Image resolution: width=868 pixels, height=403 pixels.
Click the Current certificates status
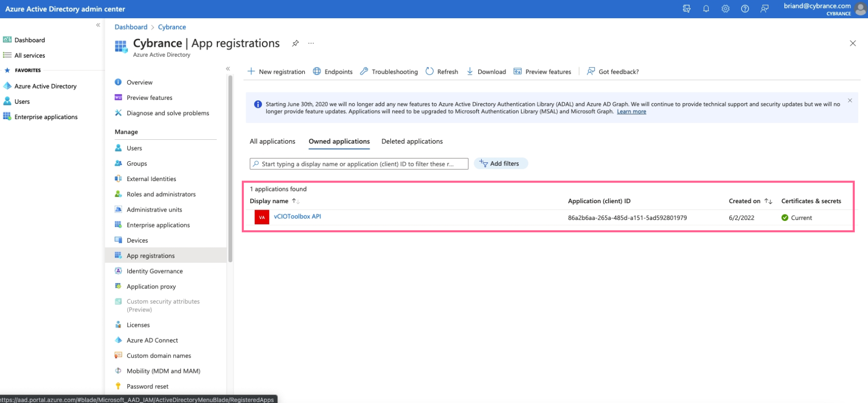point(797,218)
